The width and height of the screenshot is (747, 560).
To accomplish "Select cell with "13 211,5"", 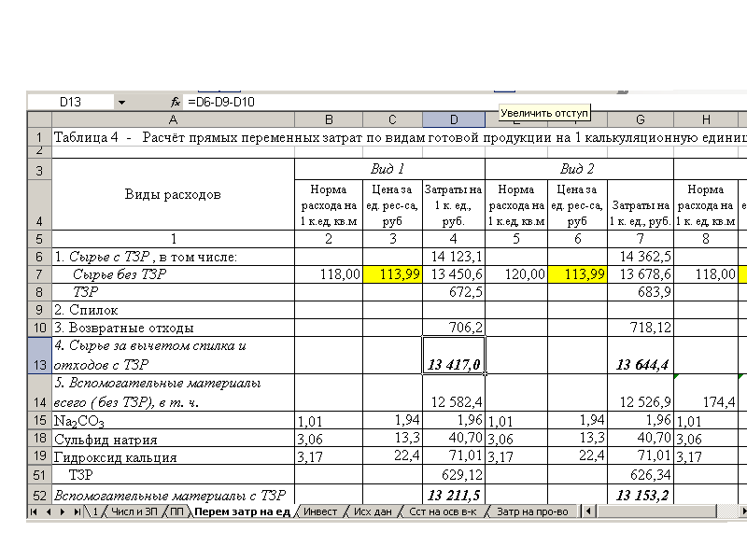I will 454,496.
